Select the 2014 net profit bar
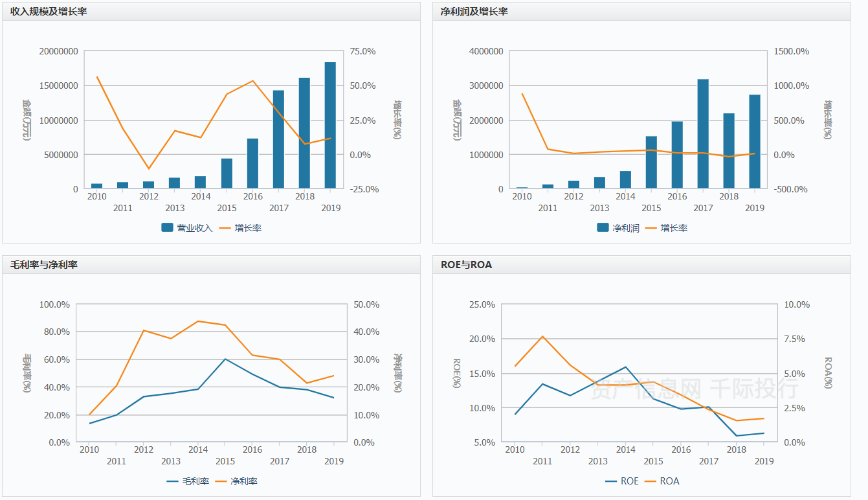 625,180
